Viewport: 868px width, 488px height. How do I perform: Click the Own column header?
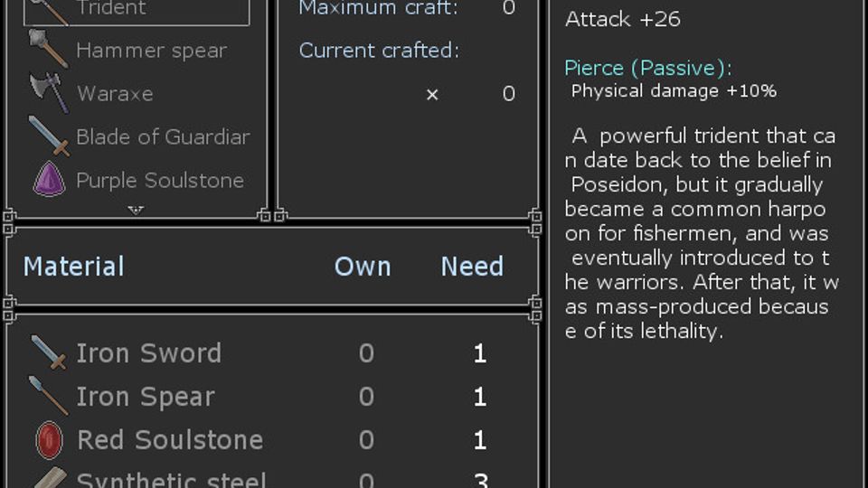363,267
